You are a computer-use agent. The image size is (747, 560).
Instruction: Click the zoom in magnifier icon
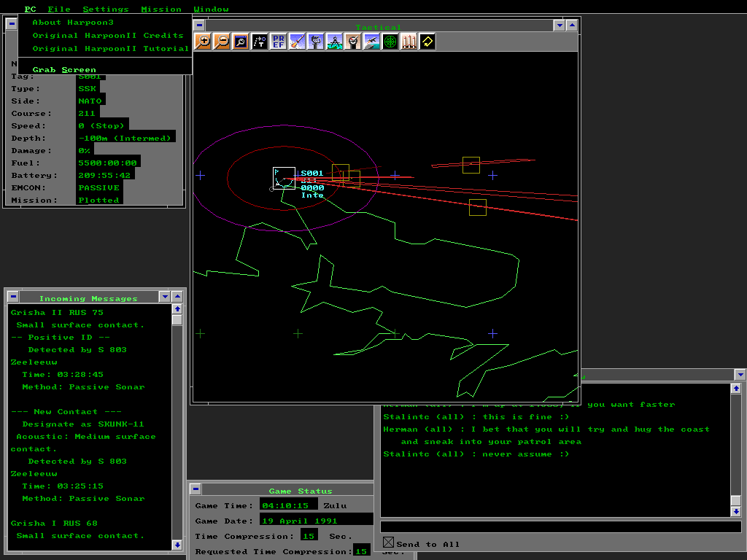pyautogui.click(x=203, y=42)
